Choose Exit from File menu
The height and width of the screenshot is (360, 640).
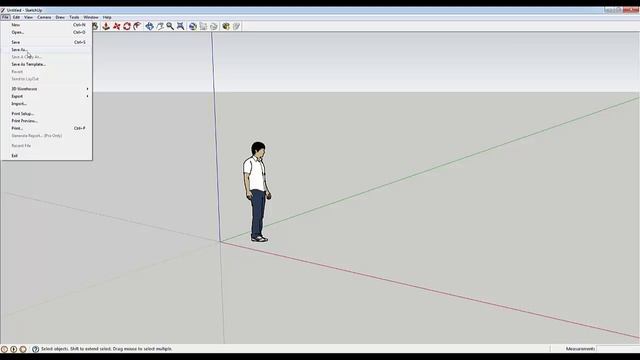click(x=47, y=156)
